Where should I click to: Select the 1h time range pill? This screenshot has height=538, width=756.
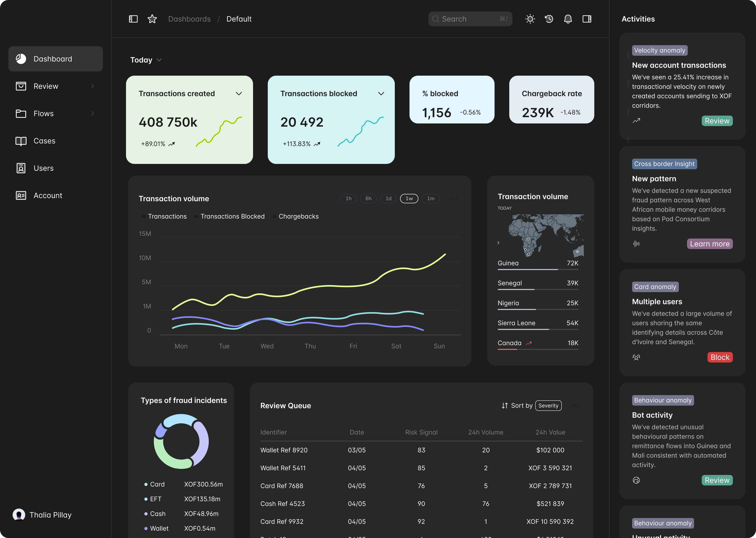click(348, 198)
